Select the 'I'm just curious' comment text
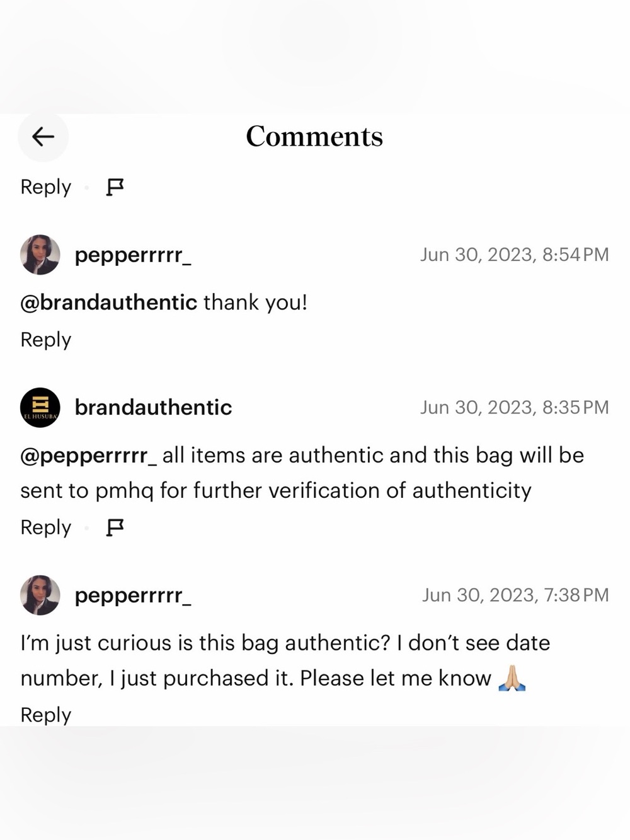Viewport: 630px width, 840px height. coord(285,660)
